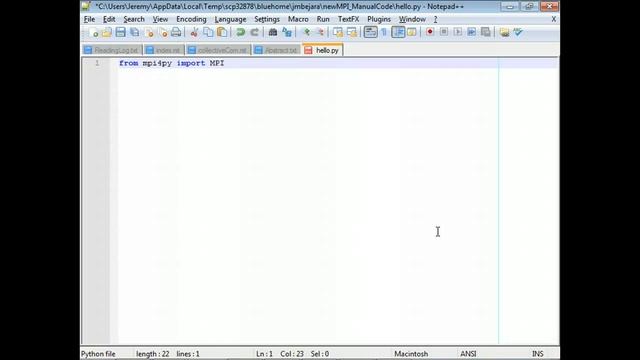The image size is (640, 360).
Task: Open the ? help menu
Action: (x=435, y=19)
